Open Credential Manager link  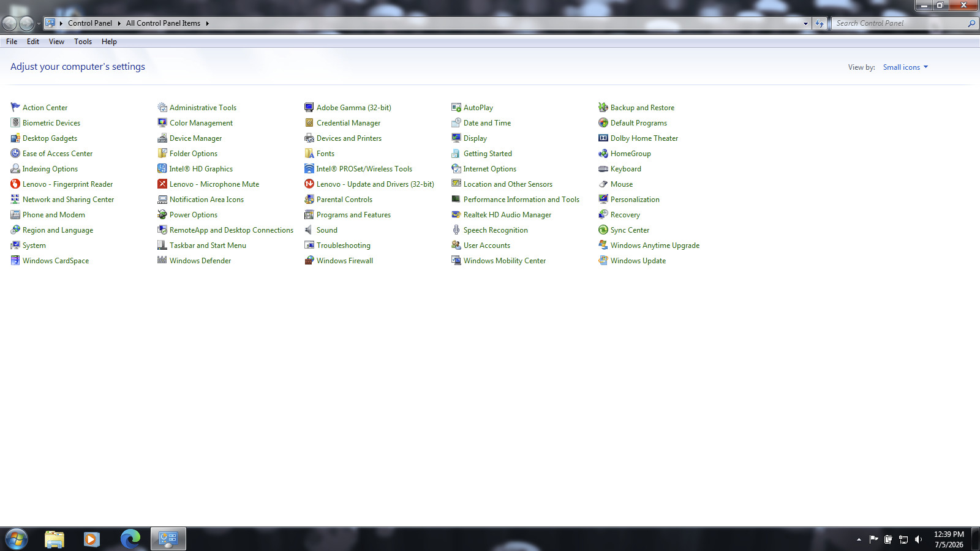click(x=349, y=123)
